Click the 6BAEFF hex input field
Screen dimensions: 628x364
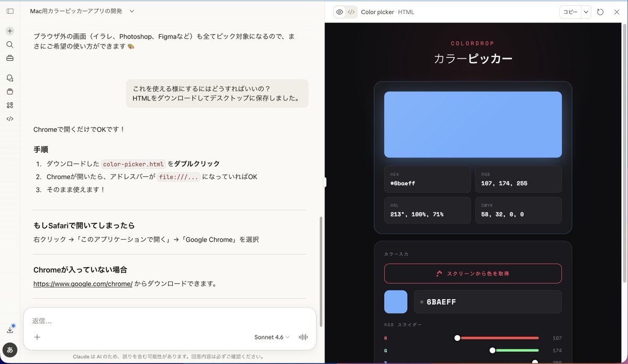click(x=488, y=302)
